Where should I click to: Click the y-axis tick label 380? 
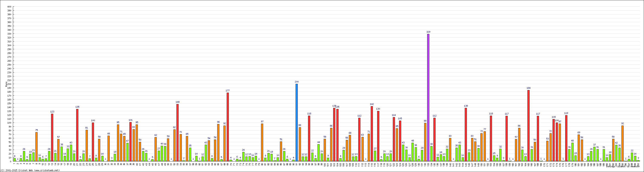[x=9, y=15]
